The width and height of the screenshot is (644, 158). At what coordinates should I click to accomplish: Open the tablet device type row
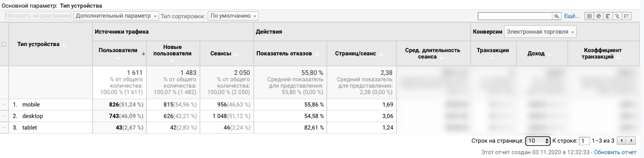pos(30,128)
